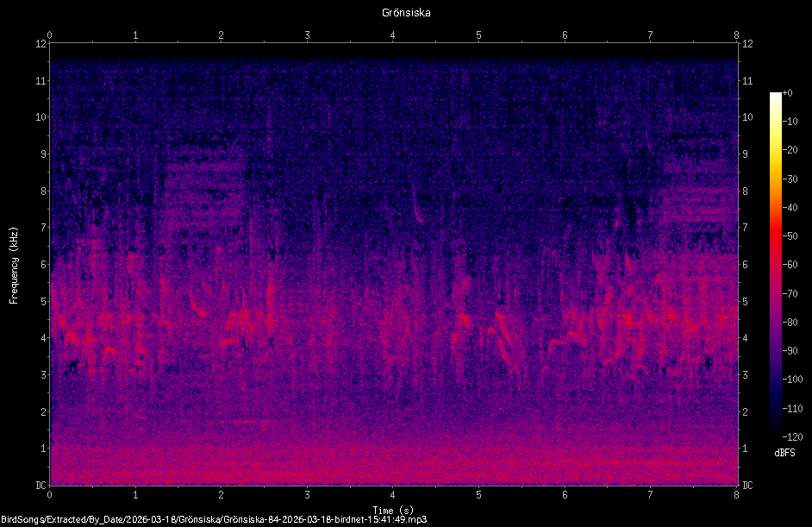Click the DC label on left axis
Image resolution: width=812 pixels, height=527 pixels.
coord(41,486)
